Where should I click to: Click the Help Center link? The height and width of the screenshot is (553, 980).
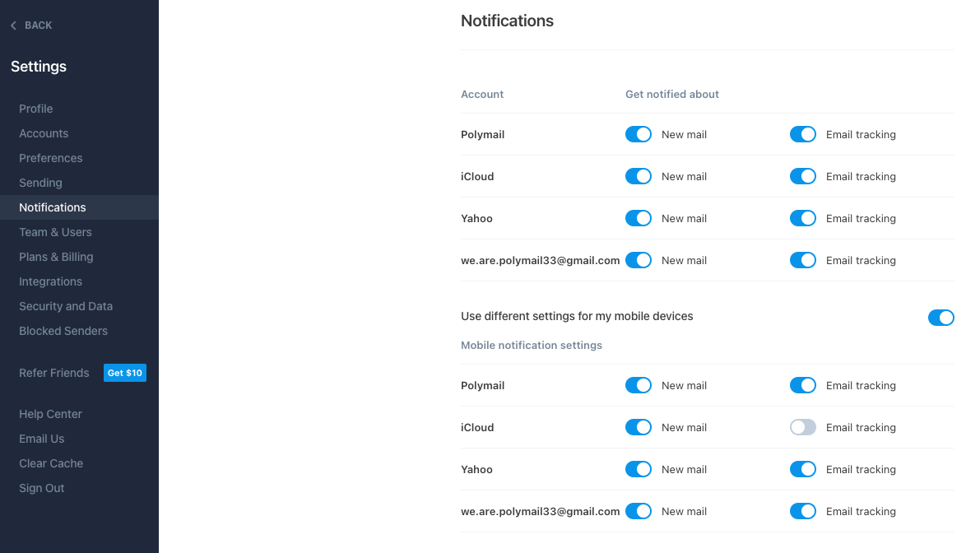coord(50,414)
